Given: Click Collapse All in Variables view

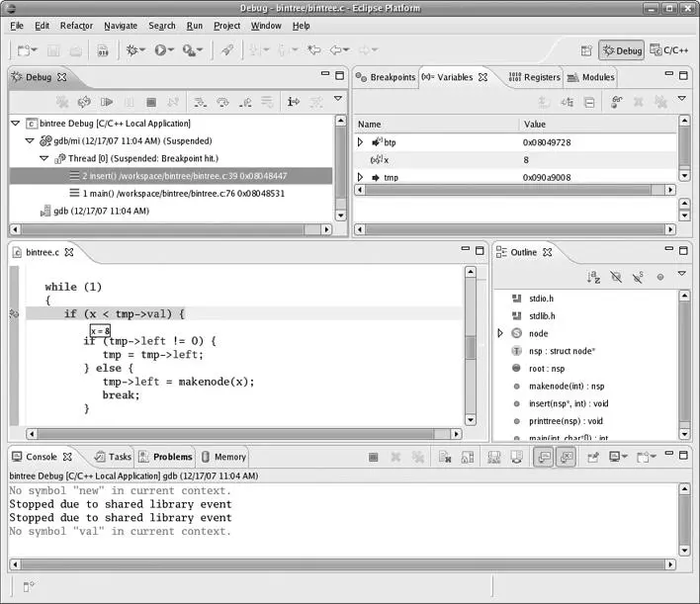Looking at the screenshot, I should tap(589, 102).
